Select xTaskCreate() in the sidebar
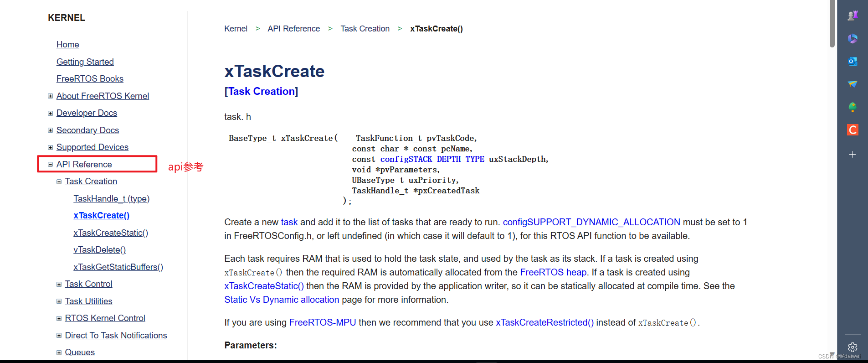The width and height of the screenshot is (868, 363). 102,216
